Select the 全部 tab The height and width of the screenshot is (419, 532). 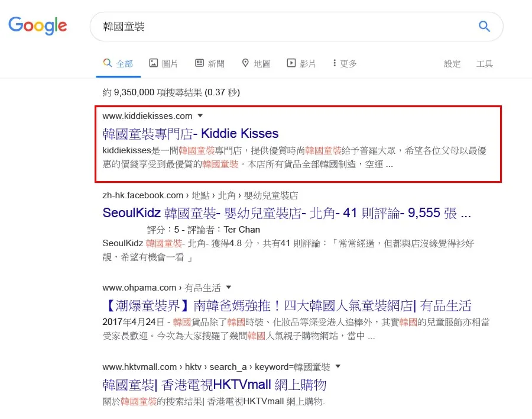[x=118, y=63]
